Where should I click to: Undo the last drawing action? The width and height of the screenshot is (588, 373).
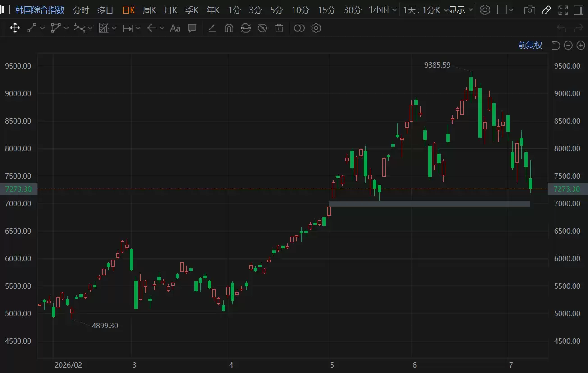click(561, 28)
